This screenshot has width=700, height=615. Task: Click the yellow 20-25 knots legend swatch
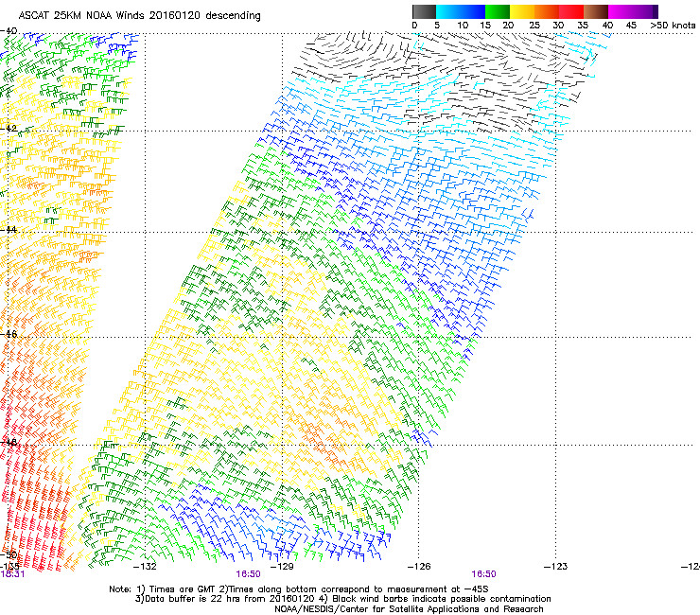[x=522, y=11]
